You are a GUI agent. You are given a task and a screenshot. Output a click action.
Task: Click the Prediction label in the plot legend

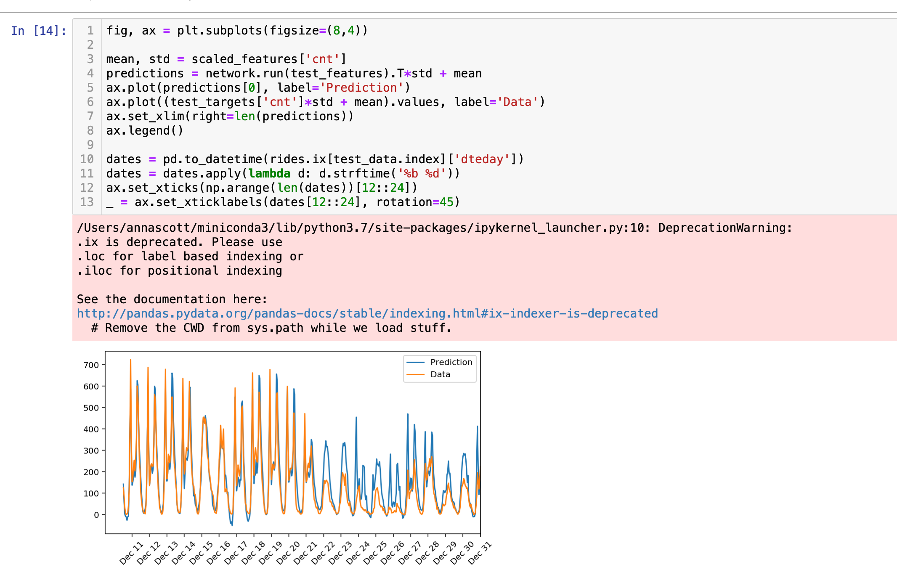point(451,362)
